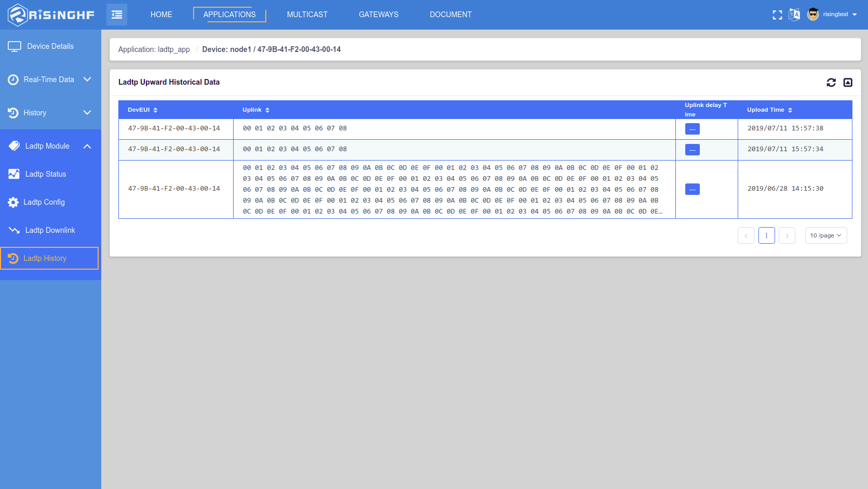Switch to the GATEWAYS tab

(378, 15)
